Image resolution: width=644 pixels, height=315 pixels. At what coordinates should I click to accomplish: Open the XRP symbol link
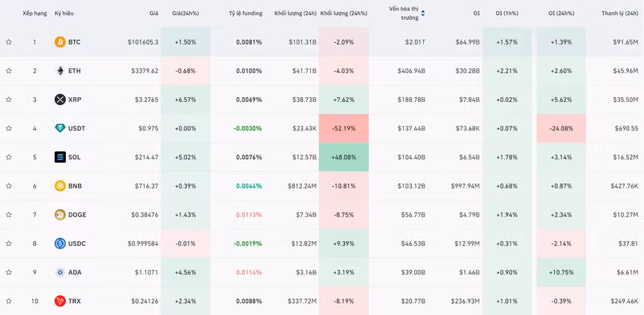pyautogui.click(x=75, y=99)
